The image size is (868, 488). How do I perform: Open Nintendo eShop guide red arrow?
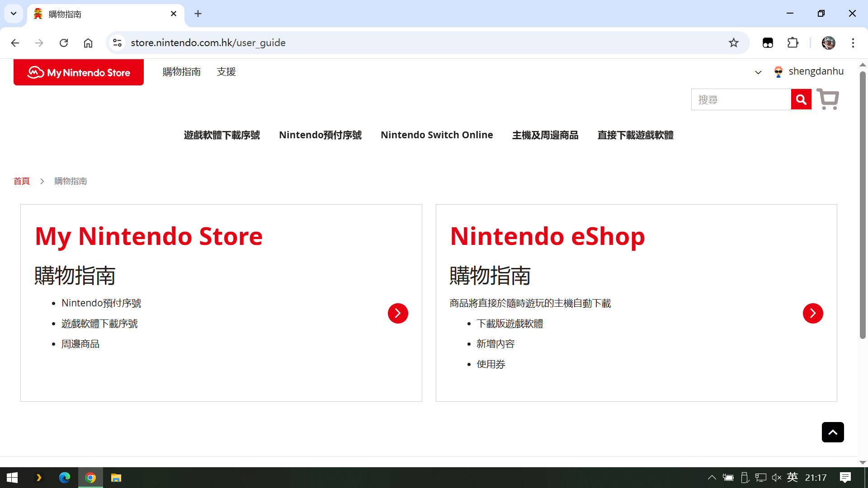[813, 313]
